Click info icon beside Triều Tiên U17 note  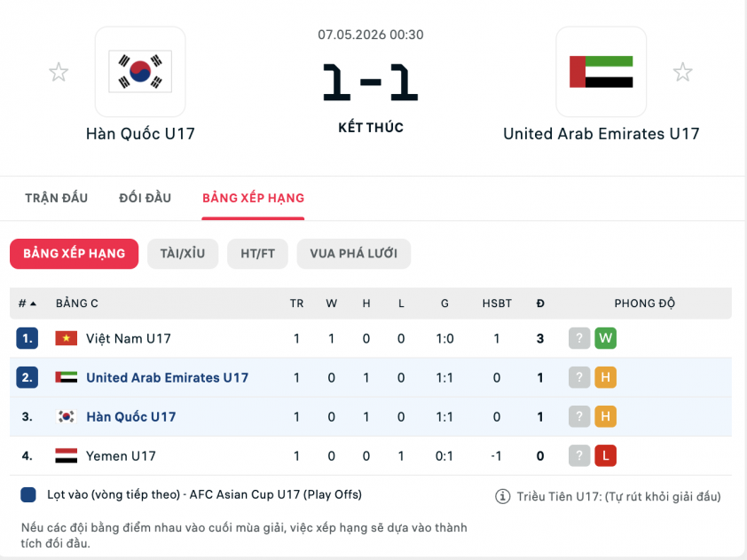(503, 496)
